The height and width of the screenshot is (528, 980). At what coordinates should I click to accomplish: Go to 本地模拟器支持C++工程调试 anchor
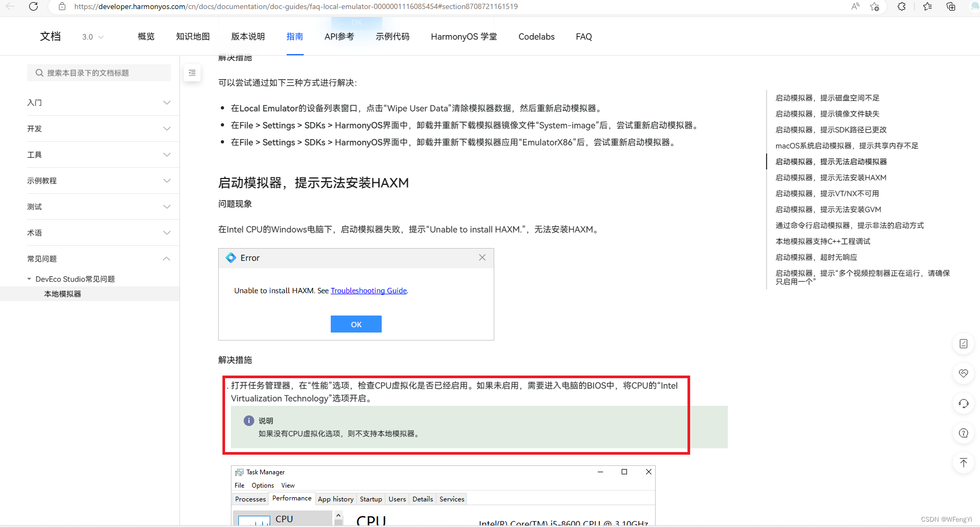(x=823, y=241)
